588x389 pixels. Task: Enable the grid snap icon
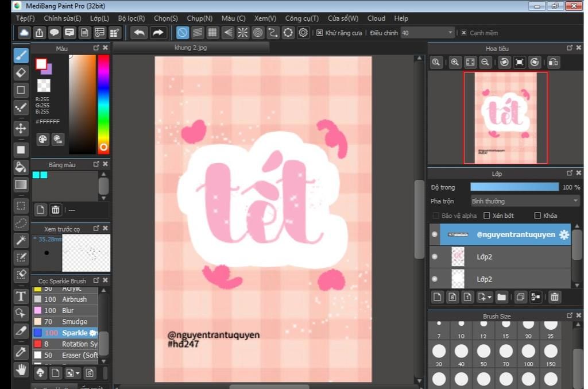pyautogui.click(x=212, y=33)
